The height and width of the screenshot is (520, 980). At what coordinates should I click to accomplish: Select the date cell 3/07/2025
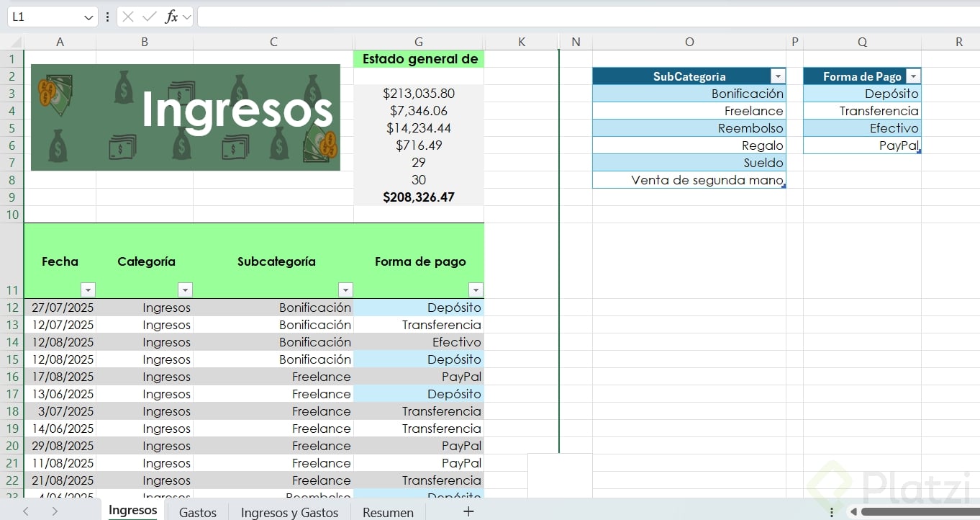(60, 411)
